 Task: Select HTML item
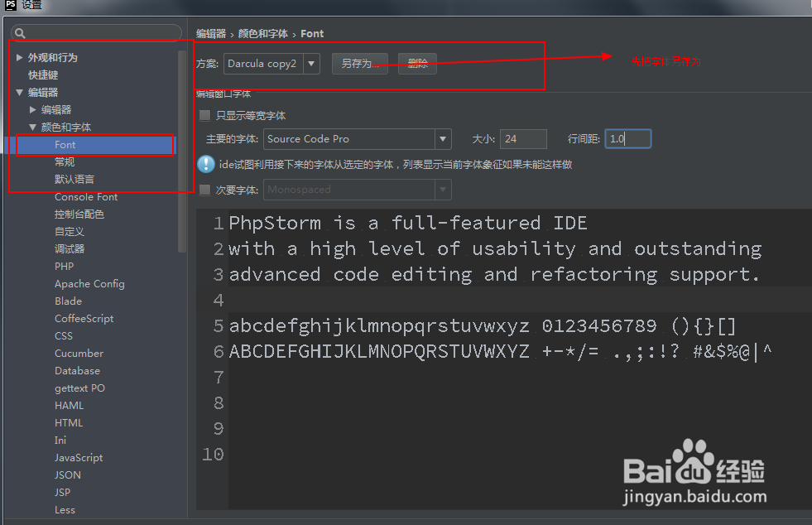(x=69, y=423)
